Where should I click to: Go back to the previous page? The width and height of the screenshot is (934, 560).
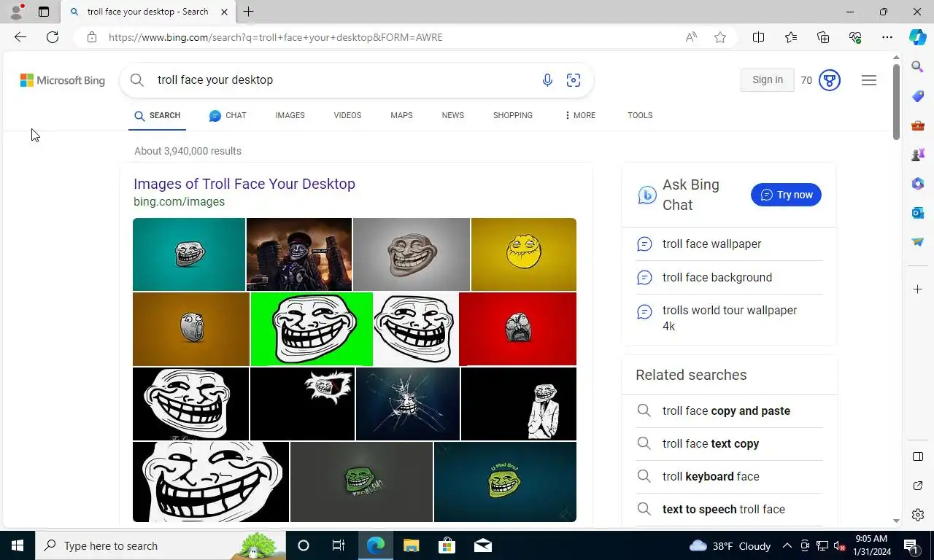(20, 37)
